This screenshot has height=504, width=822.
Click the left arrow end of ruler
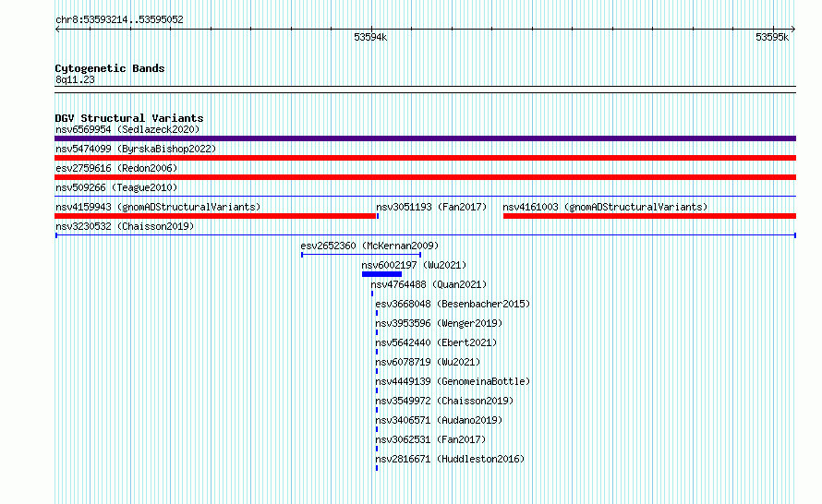click(57, 29)
